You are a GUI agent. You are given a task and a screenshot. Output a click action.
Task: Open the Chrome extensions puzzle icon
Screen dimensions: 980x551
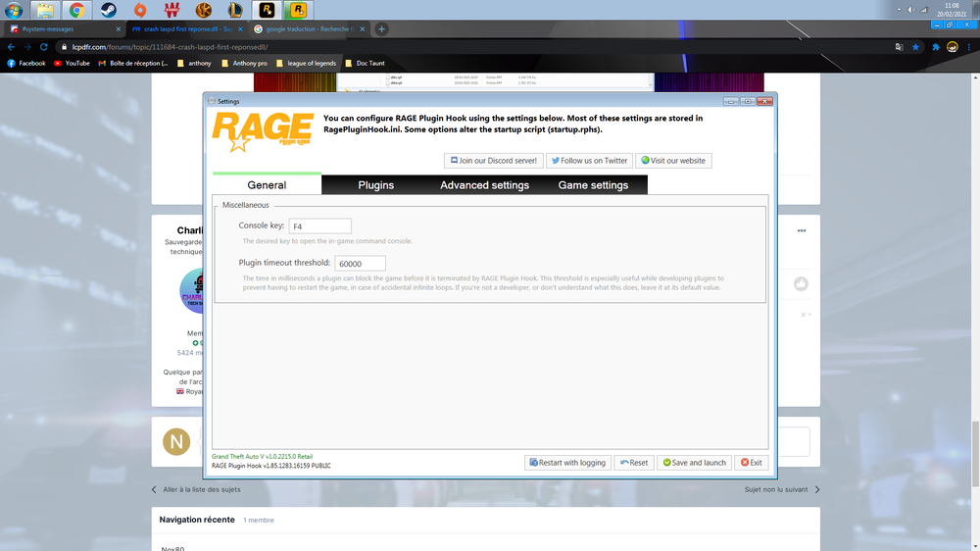tap(936, 47)
